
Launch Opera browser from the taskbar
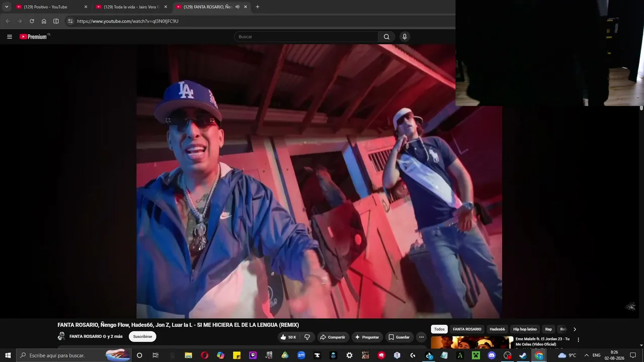(204, 355)
